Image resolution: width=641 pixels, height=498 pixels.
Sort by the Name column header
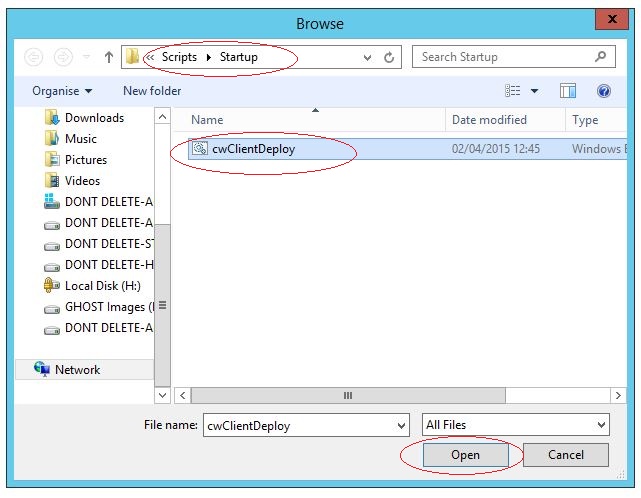(x=207, y=120)
